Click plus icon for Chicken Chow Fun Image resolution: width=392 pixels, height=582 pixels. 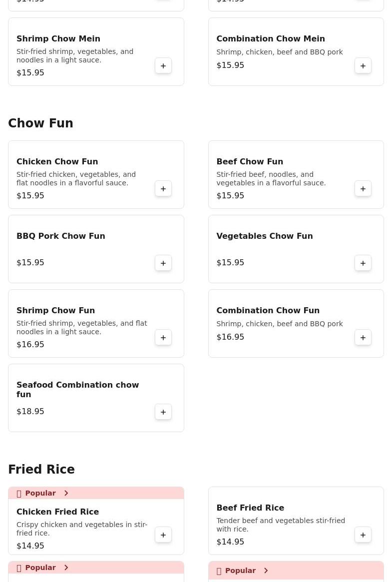[163, 189]
